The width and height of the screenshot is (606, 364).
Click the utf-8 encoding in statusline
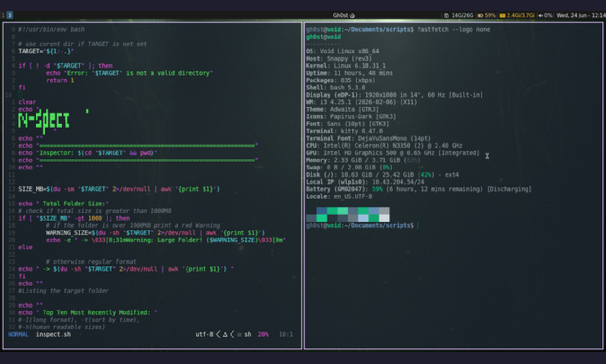[204, 334]
